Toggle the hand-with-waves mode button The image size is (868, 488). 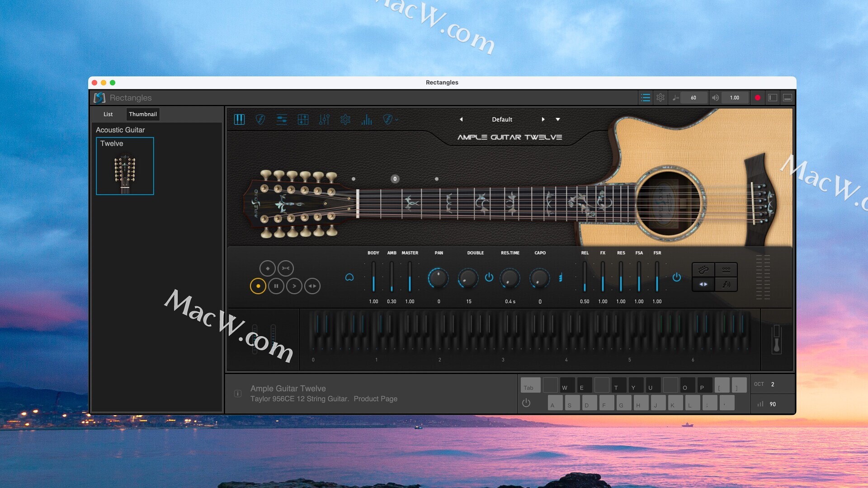[726, 284]
